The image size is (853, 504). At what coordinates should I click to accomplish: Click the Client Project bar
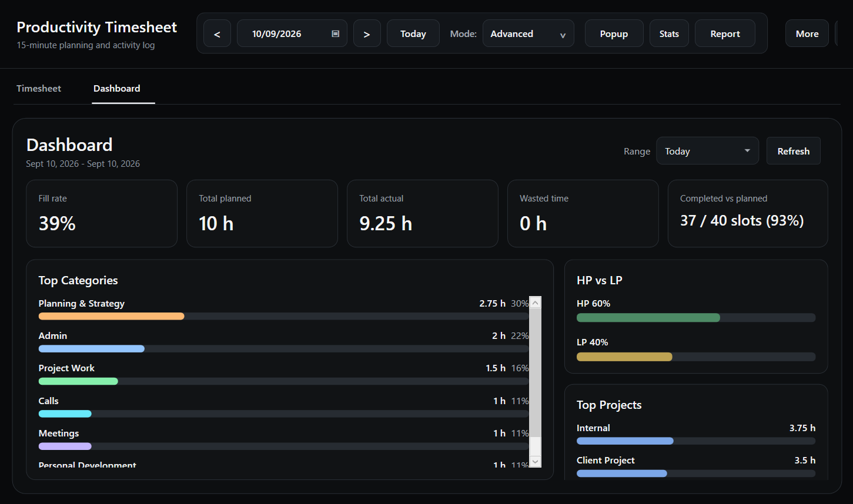696,473
